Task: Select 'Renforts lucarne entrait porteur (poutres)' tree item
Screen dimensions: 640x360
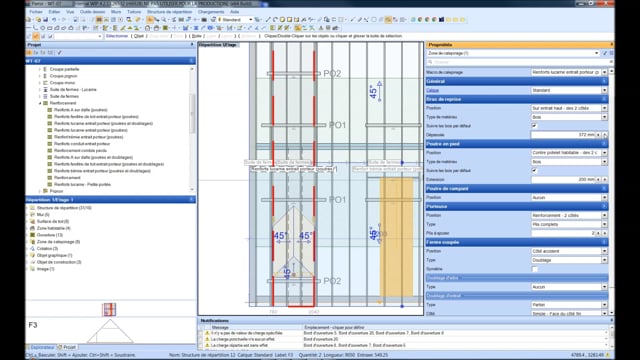Action: [x=91, y=130]
